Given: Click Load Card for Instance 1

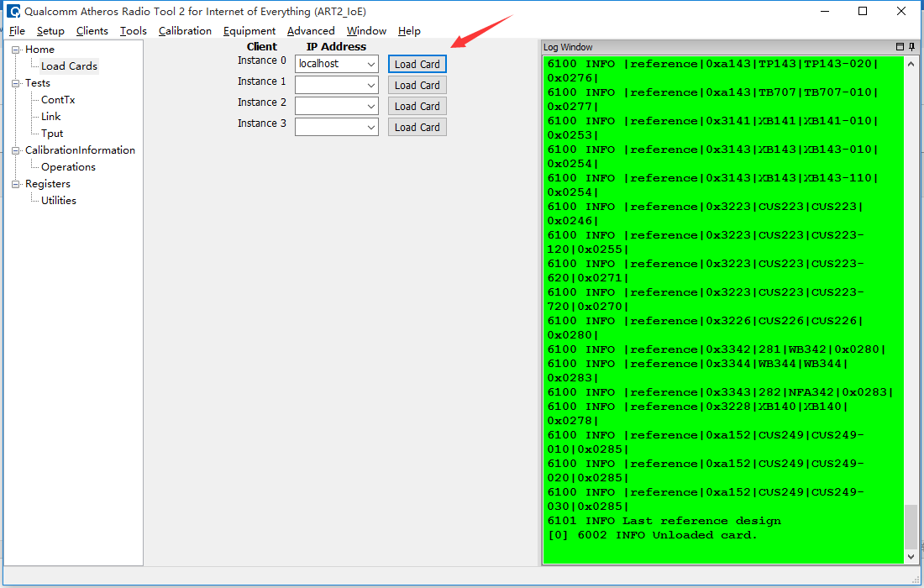Looking at the screenshot, I should pos(417,86).
